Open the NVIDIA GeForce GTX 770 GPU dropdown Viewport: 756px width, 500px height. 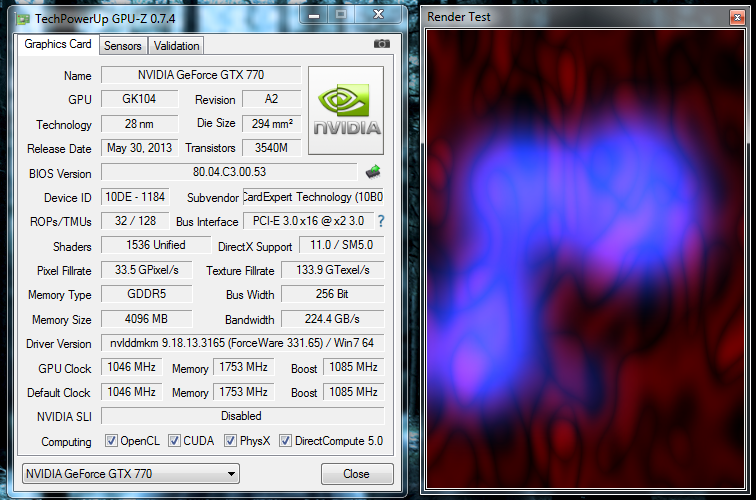point(131,473)
